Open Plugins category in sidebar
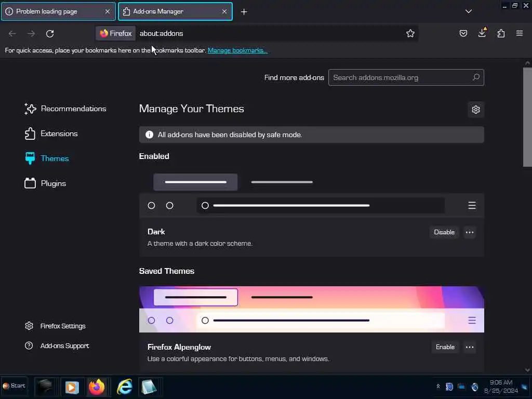Screen dimensions: 532x399 (45, 183)
